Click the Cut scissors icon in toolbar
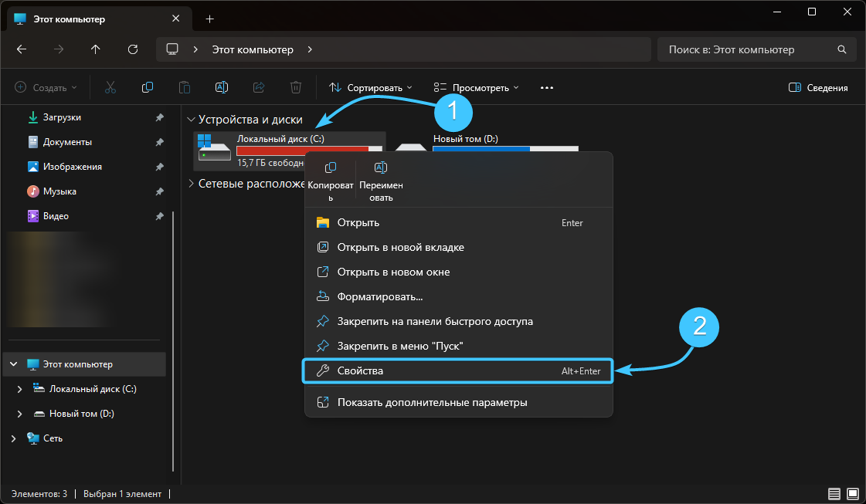This screenshot has height=504, width=866. pyautogui.click(x=110, y=87)
